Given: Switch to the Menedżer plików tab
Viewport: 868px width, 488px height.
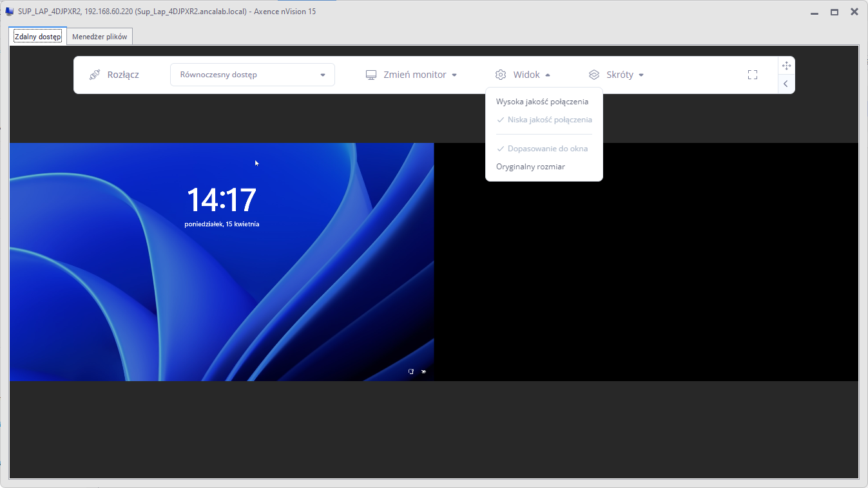Looking at the screenshot, I should (100, 37).
